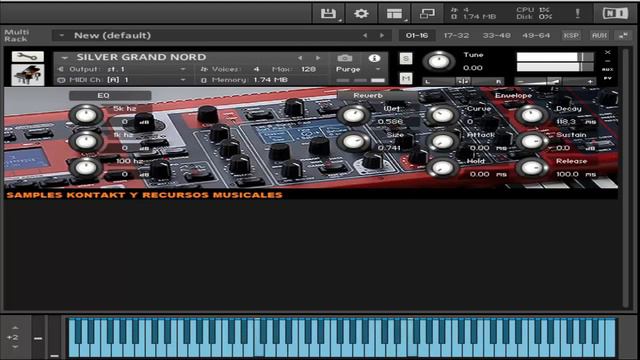Show the instrument aux sends
640x360 pixels.
pos(607,69)
